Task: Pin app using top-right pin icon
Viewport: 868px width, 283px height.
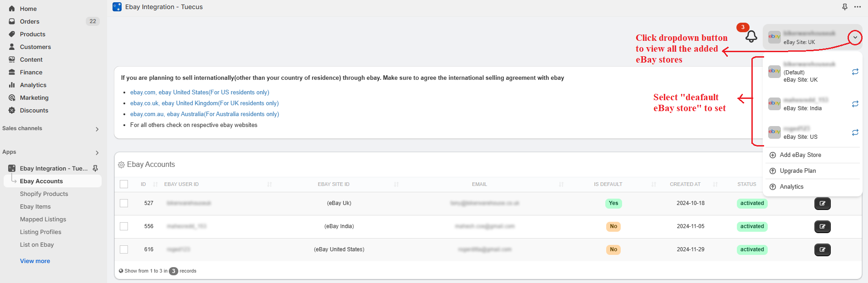Action: pyautogui.click(x=844, y=7)
